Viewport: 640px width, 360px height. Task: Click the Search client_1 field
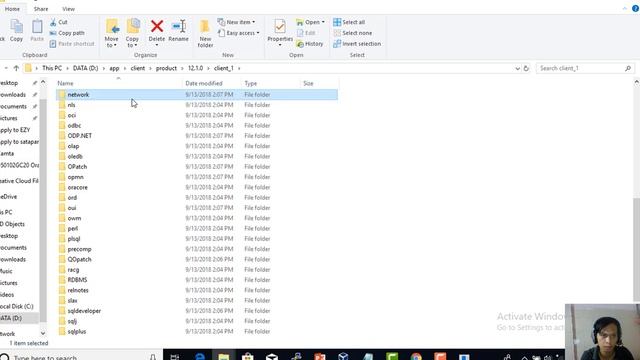click(585, 68)
